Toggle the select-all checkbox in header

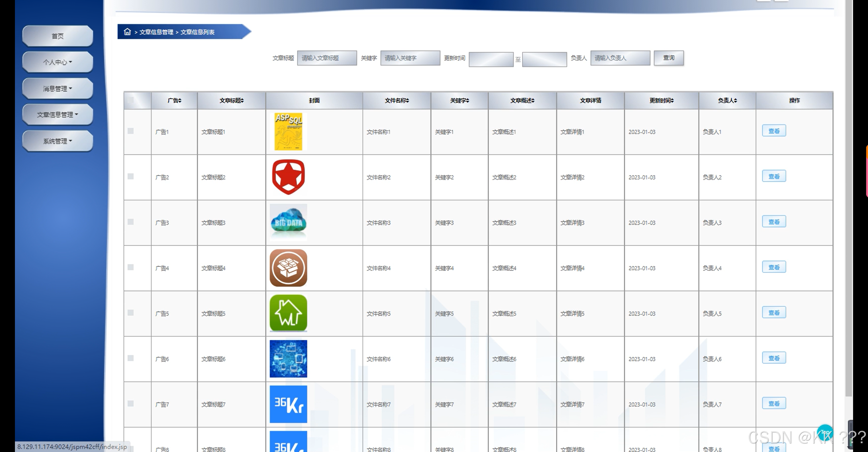(x=131, y=100)
